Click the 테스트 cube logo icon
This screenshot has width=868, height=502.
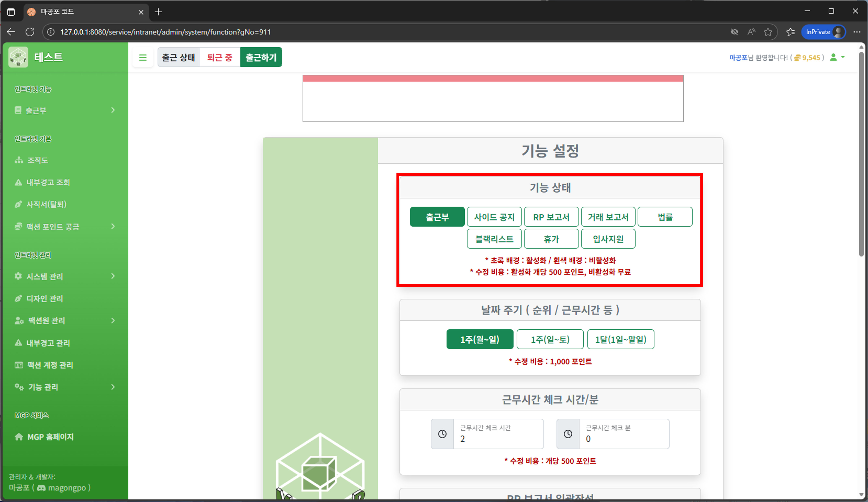pos(18,57)
